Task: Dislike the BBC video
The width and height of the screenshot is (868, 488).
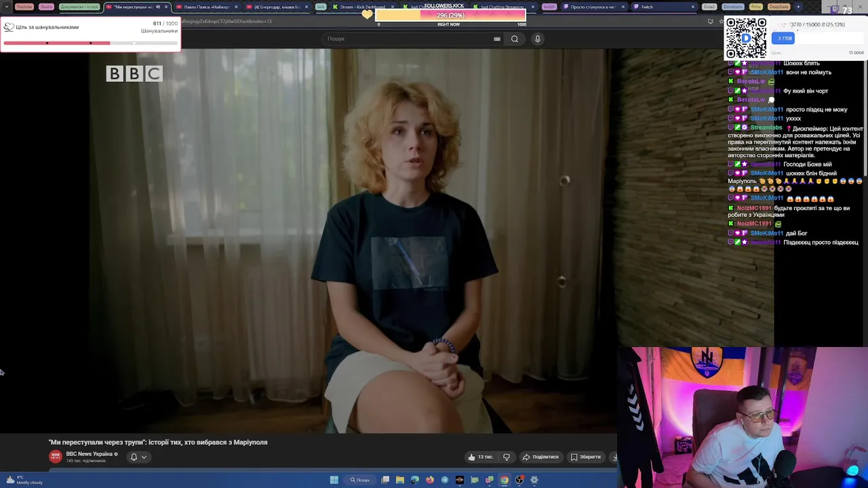Action: click(x=507, y=457)
